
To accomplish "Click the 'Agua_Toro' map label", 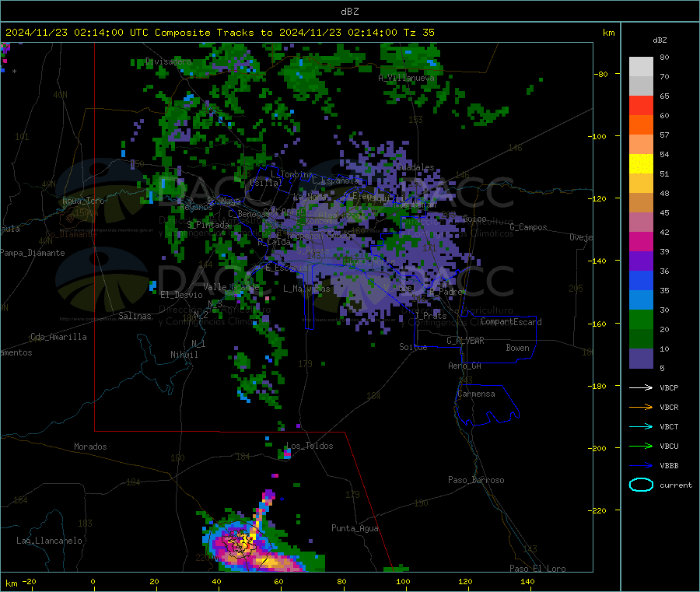I will [83, 201].
